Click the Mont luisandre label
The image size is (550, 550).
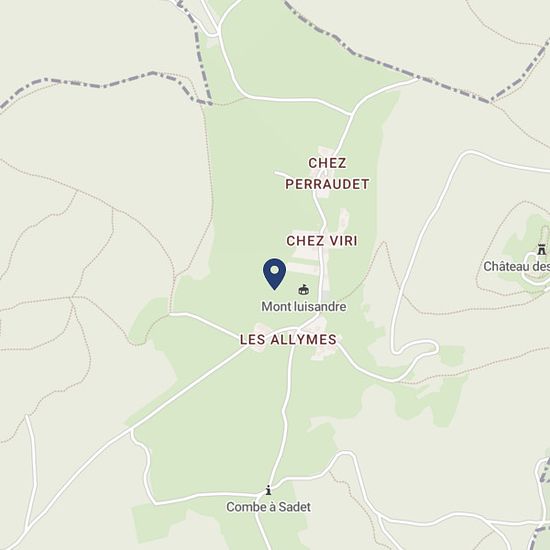pyautogui.click(x=304, y=307)
